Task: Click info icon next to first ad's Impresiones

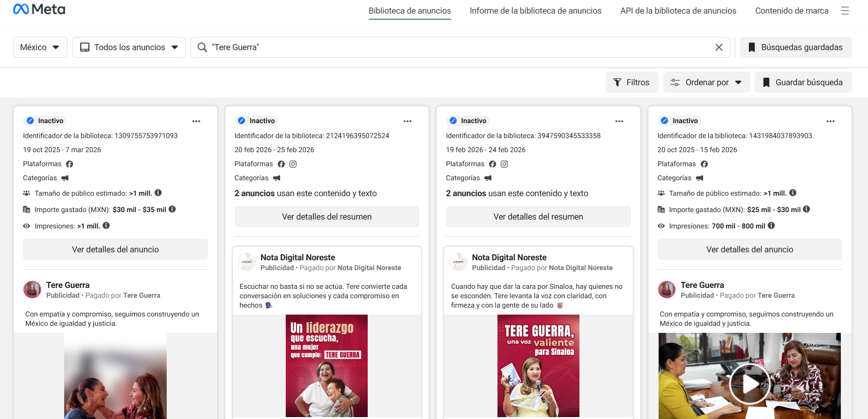Action: (106, 226)
